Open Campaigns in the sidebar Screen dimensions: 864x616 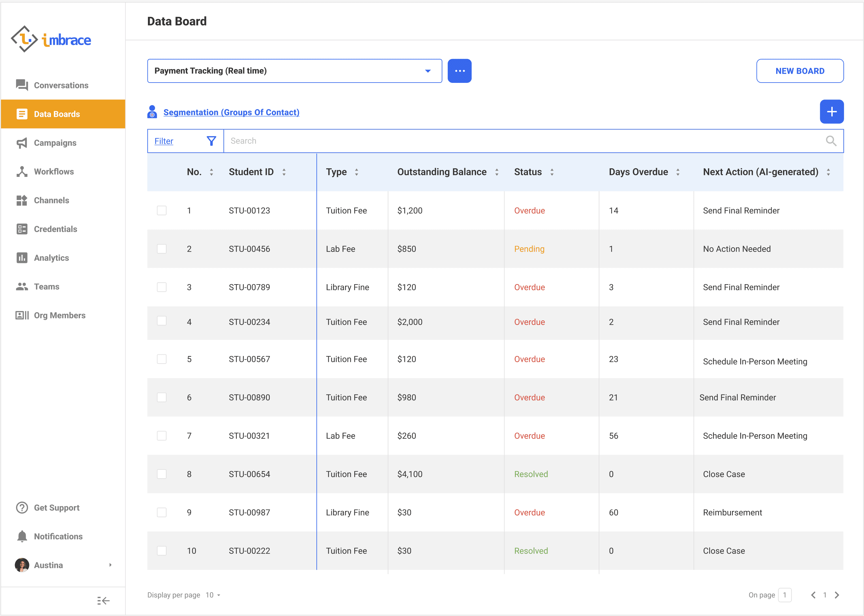coord(55,143)
